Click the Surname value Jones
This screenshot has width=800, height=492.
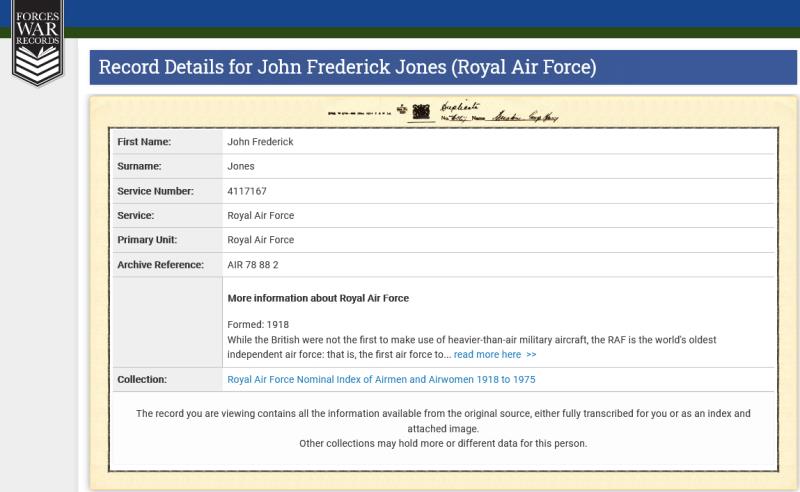pos(241,166)
